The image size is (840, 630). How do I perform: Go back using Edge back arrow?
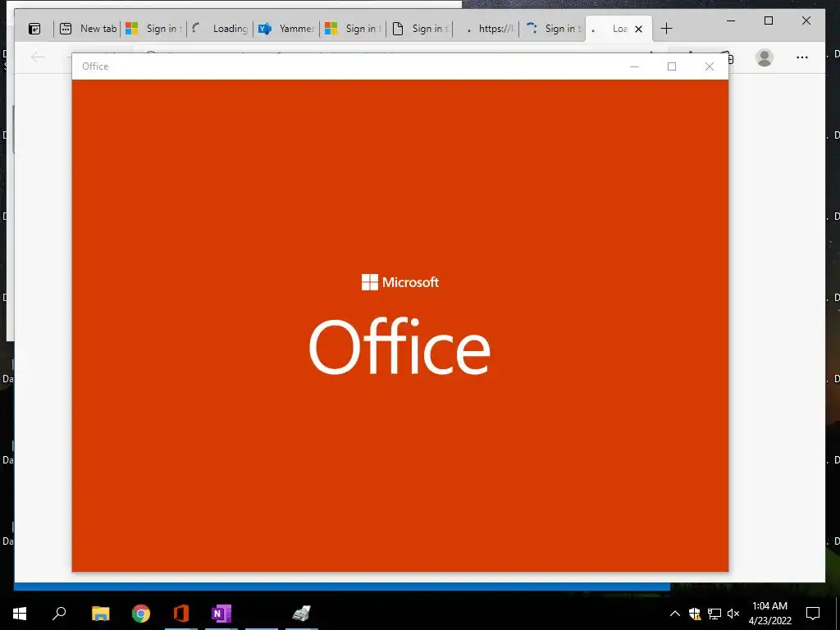(x=38, y=57)
